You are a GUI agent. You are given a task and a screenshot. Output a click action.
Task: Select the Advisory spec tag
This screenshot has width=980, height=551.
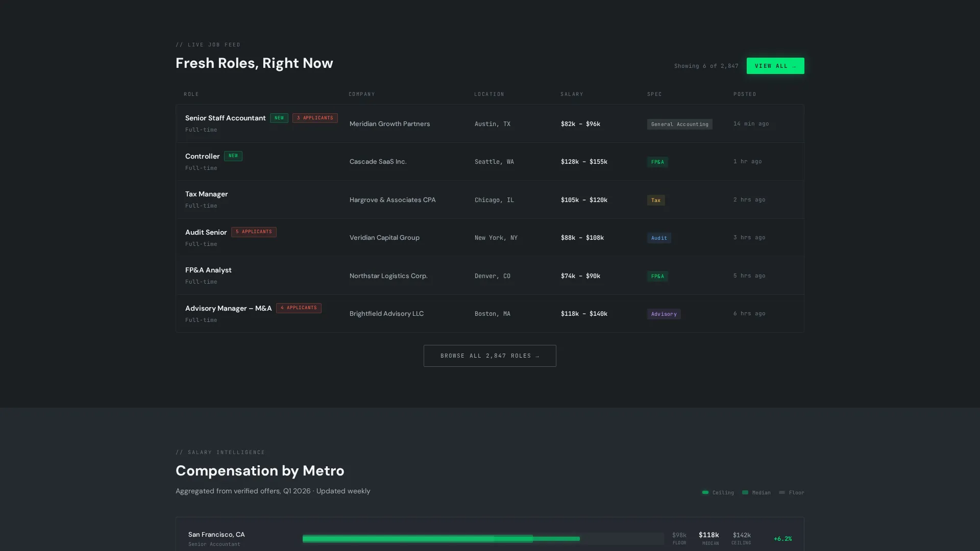pos(664,314)
